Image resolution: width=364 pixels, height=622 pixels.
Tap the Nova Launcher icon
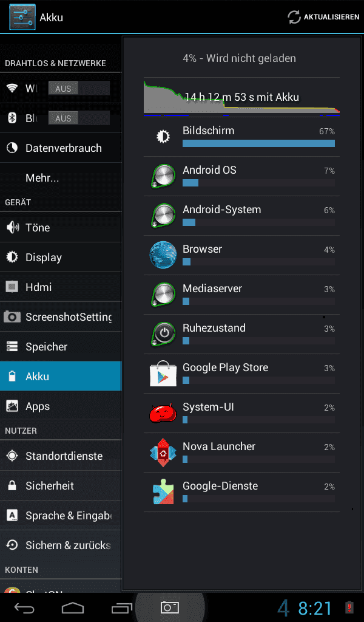(x=163, y=452)
